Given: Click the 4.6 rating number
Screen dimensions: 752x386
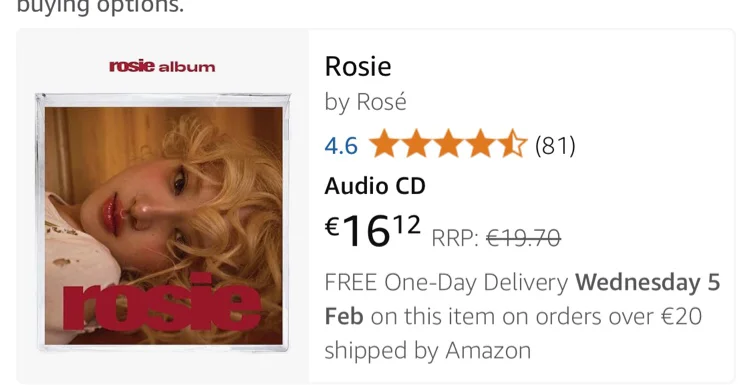Looking at the screenshot, I should click(341, 145).
